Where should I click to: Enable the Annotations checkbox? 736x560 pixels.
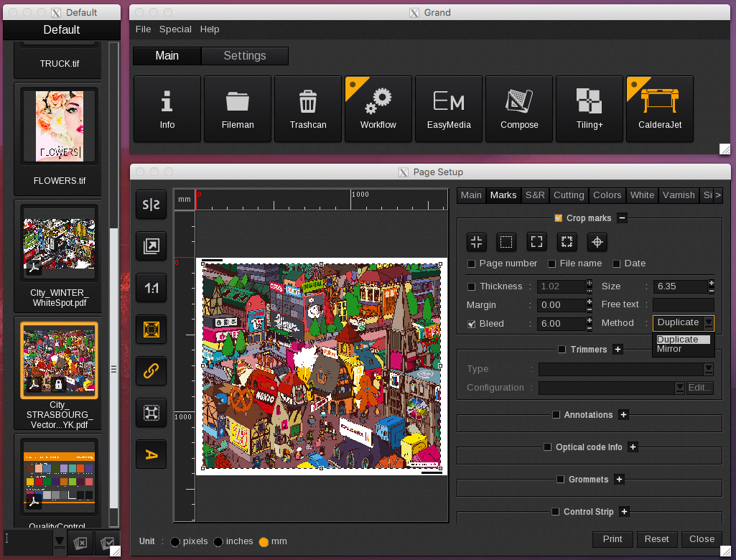(556, 414)
